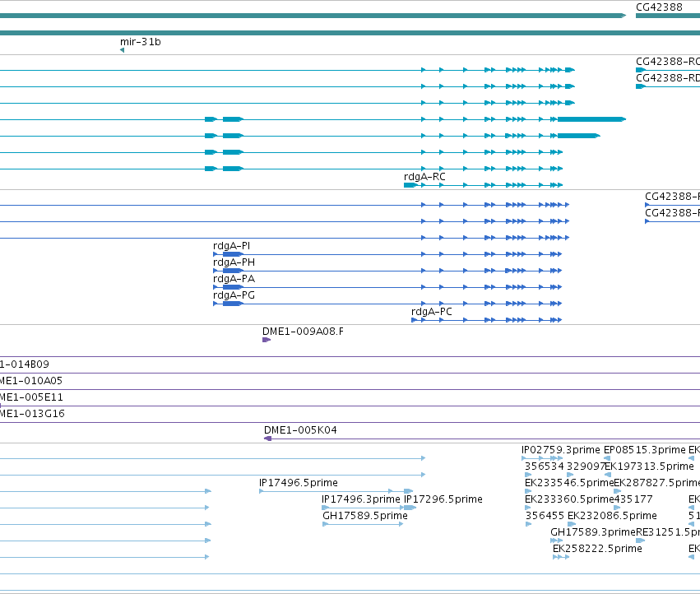Screen dimensions: 700x594
Task: Select the EK233546.5prime EST label
Action: (x=569, y=483)
